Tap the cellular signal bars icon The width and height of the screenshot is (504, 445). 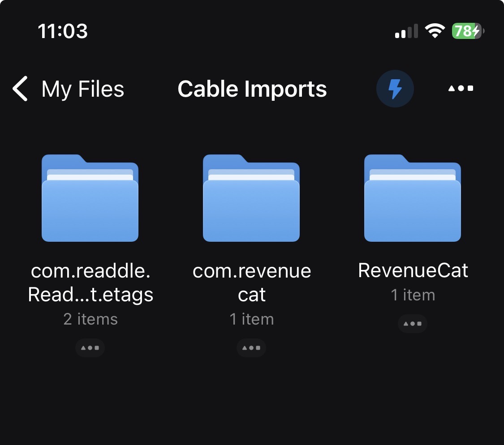click(x=406, y=31)
